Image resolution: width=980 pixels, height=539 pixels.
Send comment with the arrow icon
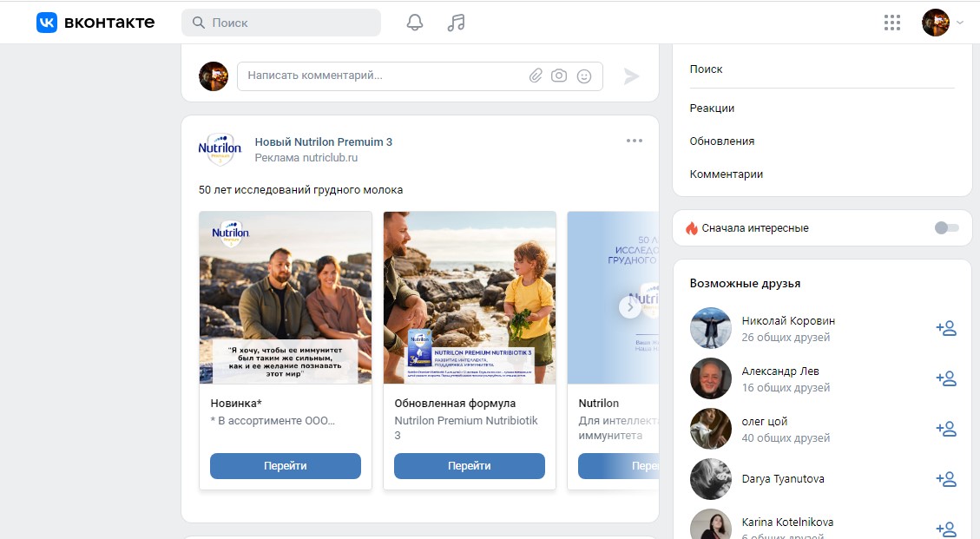coord(631,76)
